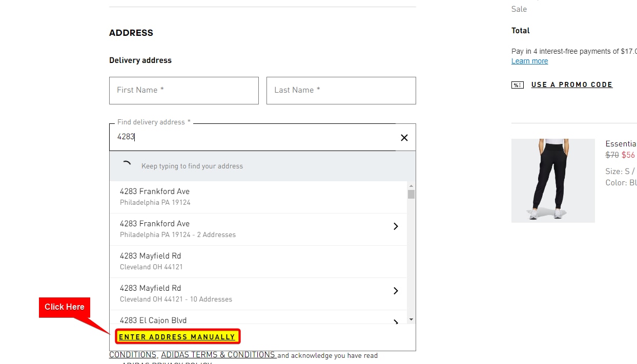
Task: Open Use a Promo Code
Action: tap(572, 85)
